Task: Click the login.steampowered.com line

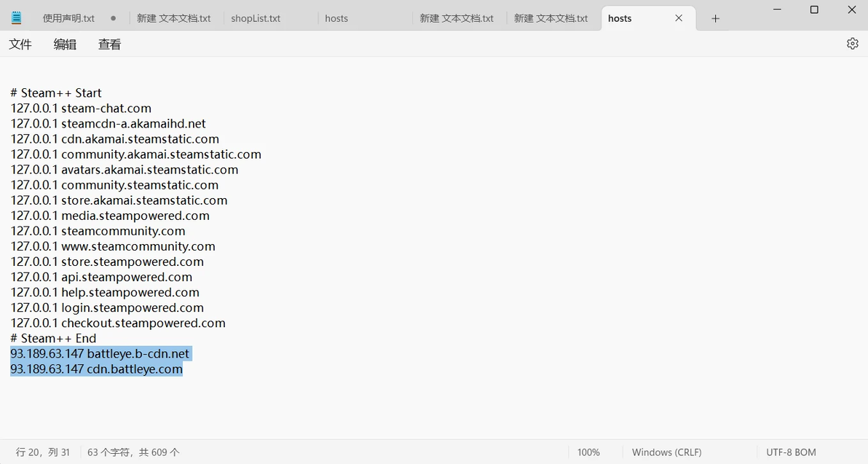Action: [107, 308]
